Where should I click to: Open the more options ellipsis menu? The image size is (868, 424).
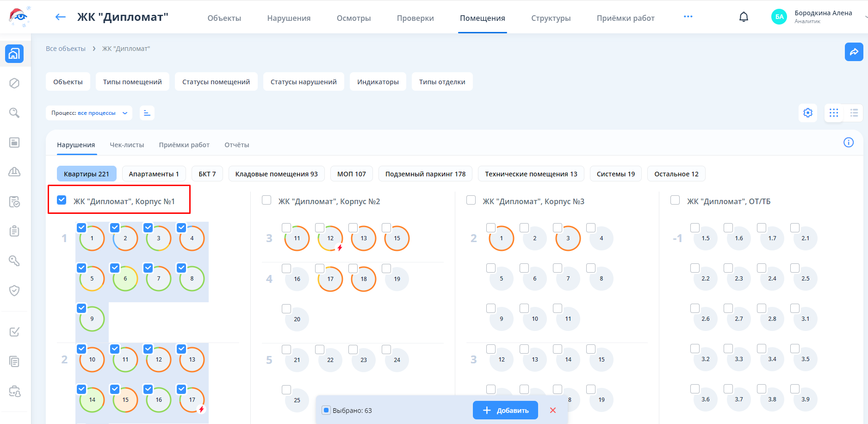tap(688, 17)
